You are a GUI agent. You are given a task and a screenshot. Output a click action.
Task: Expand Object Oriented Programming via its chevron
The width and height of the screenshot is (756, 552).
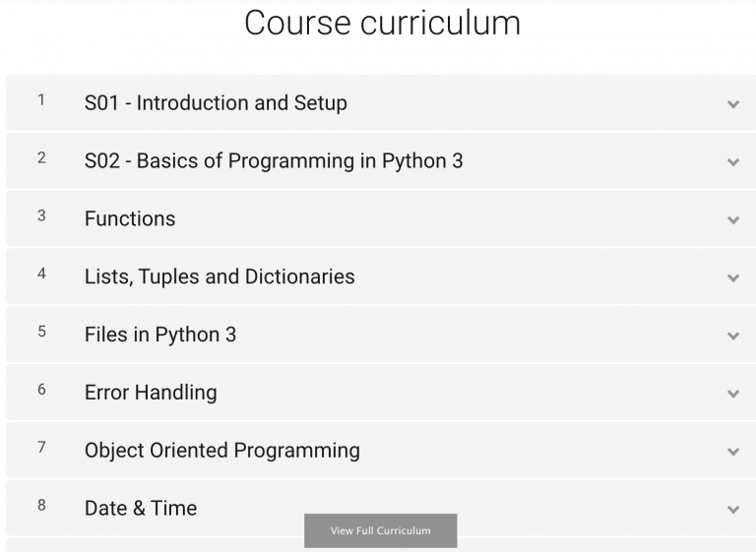(x=733, y=452)
